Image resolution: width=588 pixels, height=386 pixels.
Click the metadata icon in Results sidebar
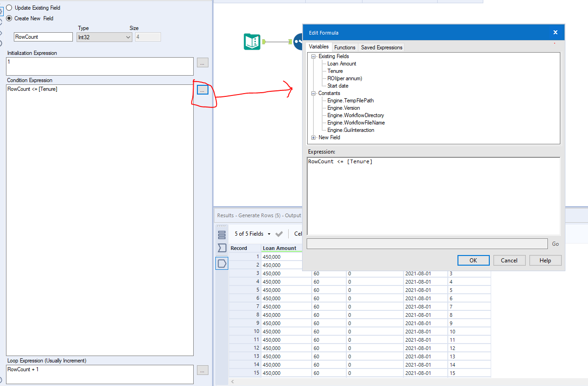pyautogui.click(x=222, y=248)
